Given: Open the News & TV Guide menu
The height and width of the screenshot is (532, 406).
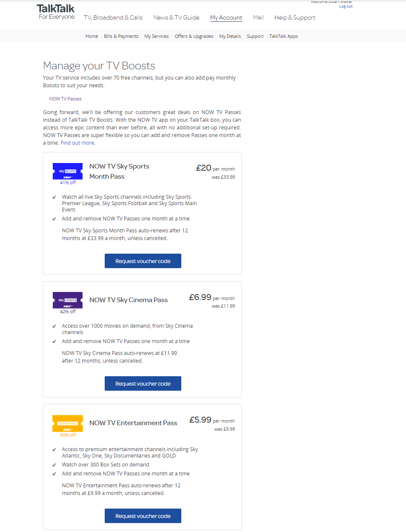Looking at the screenshot, I should pos(176,17).
